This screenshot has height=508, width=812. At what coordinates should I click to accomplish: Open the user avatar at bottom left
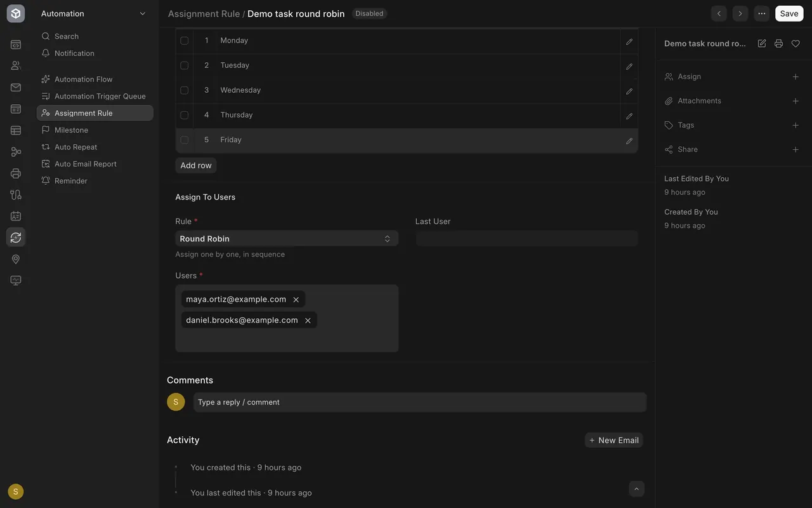[x=16, y=491]
